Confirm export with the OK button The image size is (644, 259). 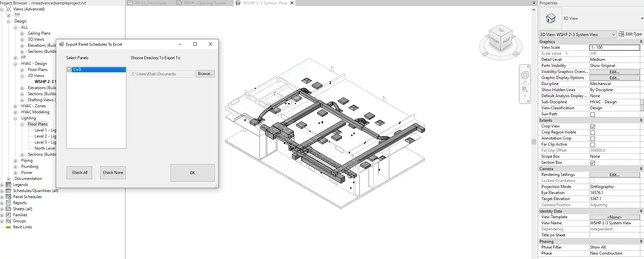pos(192,173)
